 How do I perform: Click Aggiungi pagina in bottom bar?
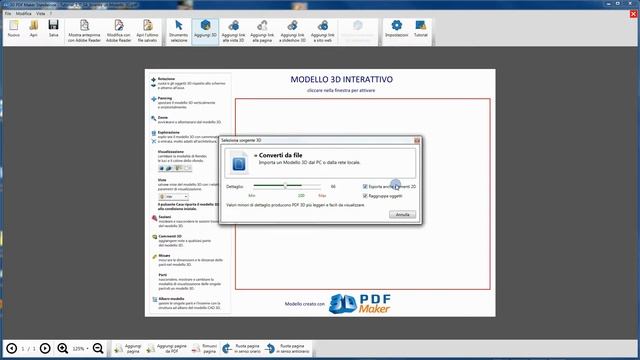128,348
